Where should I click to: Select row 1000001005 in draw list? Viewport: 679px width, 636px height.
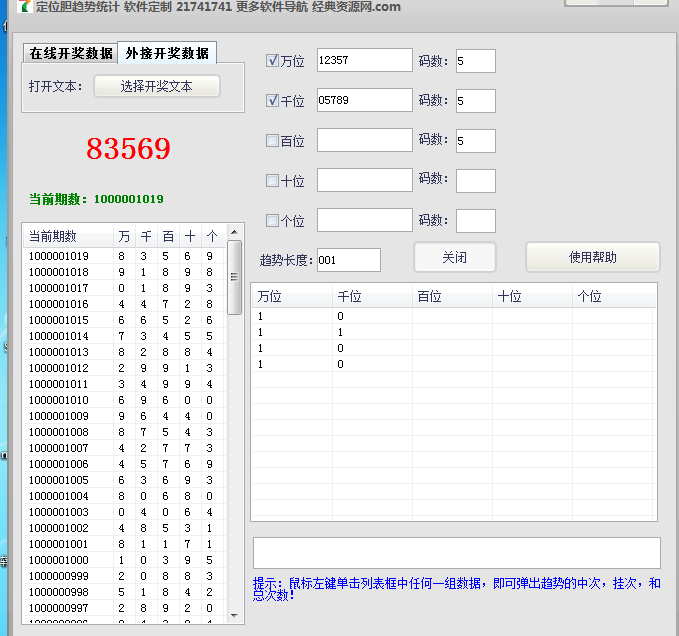point(125,481)
